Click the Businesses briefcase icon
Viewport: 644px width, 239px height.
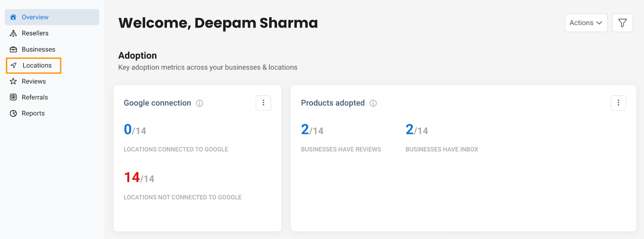(13, 49)
